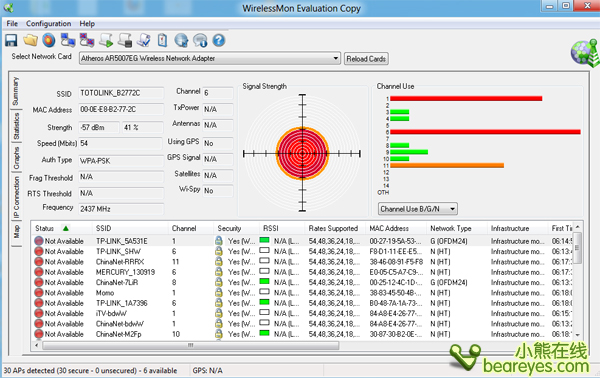Image resolution: width=600 pixels, height=378 pixels.
Task: Sort by the SSID column header
Action: click(130, 228)
